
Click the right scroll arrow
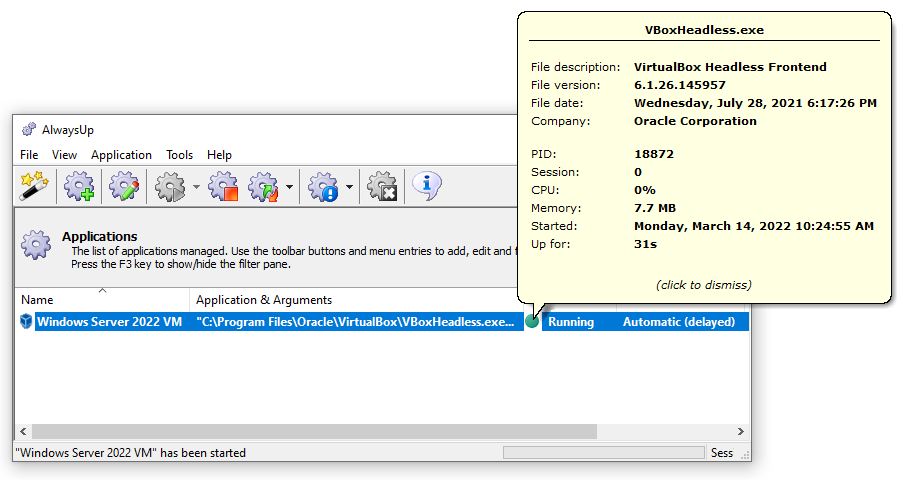coord(741,431)
